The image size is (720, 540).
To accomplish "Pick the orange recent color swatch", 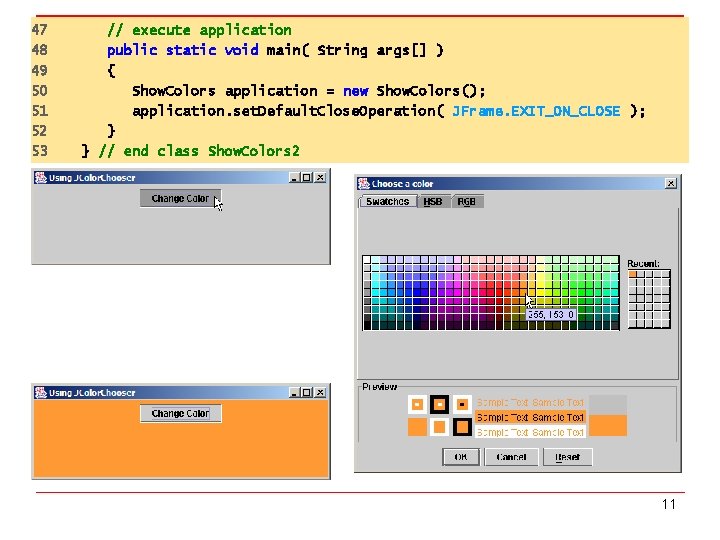I will coord(633,274).
